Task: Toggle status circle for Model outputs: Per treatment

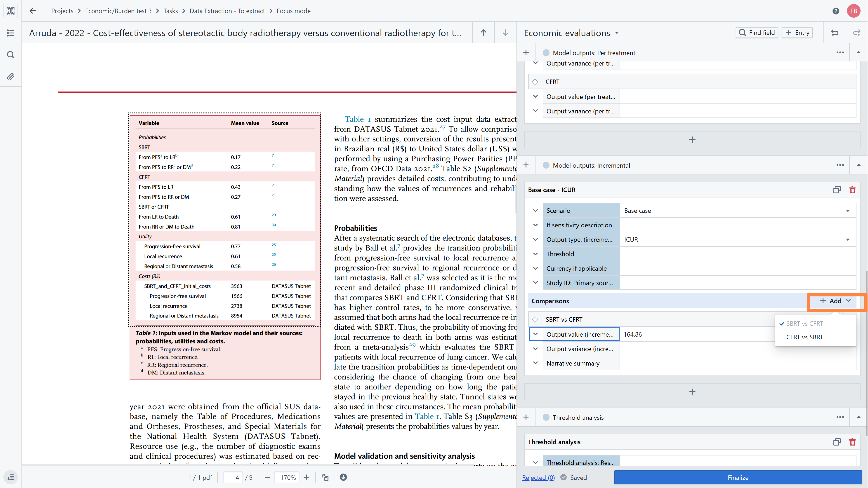Action: tap(546, 53)
